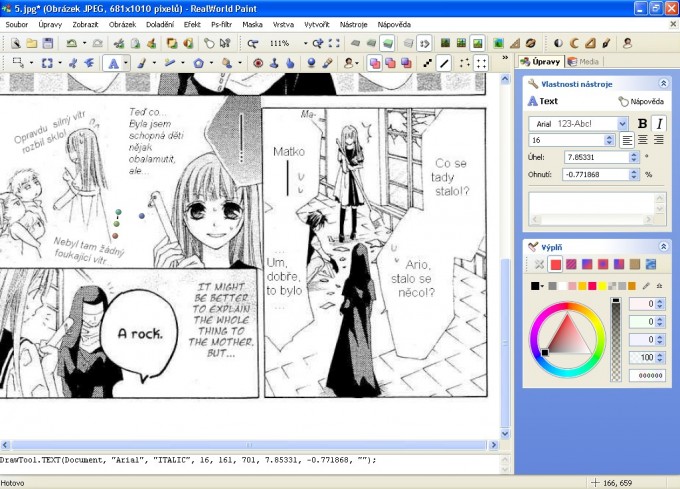680x489 pixels.
Task: Click the crossed tools no-fill icon
Action: click(x=539, y=264)
